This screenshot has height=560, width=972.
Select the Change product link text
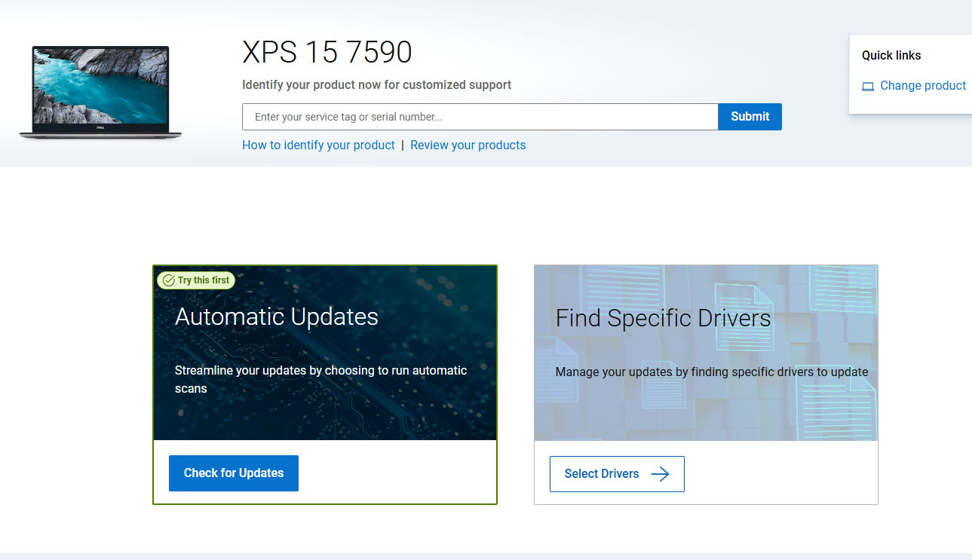pos(923,86)
